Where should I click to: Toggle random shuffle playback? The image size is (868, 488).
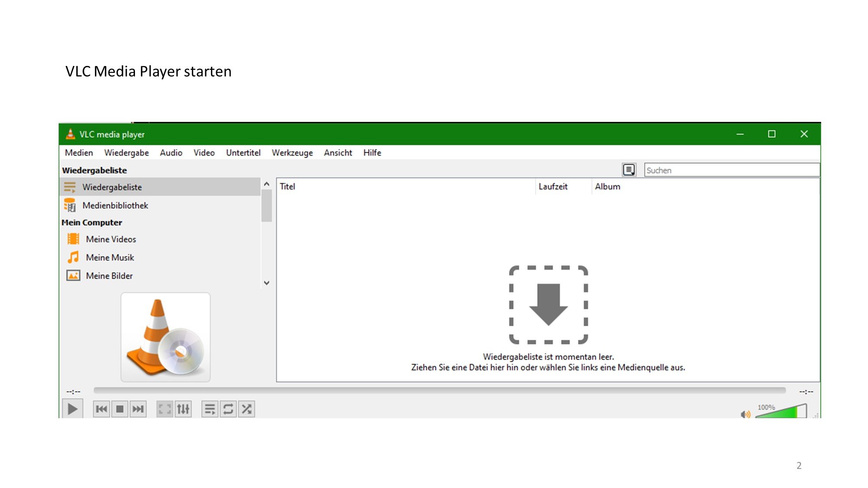pos(247,409)
